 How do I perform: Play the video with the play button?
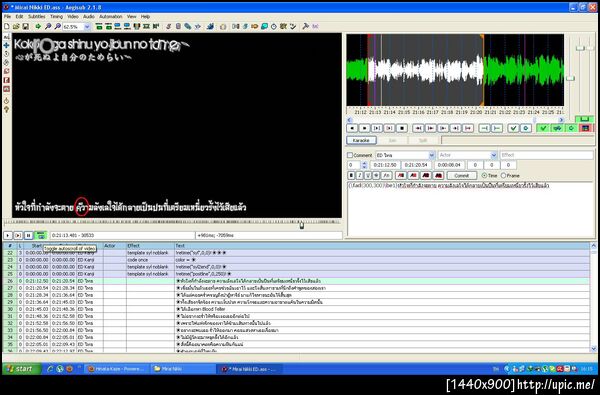[x=8, y=235]
